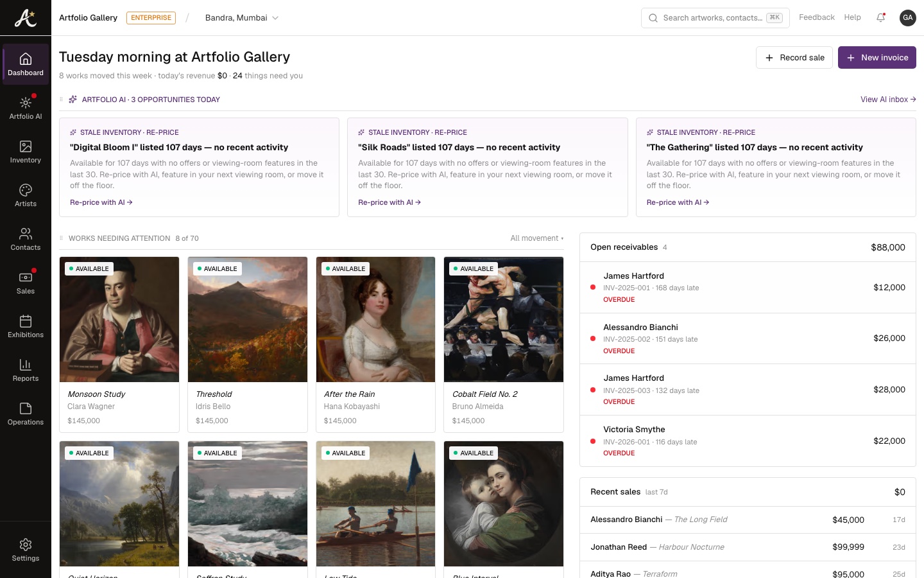Click artist name Clara Wagner
Viewport: 924px width, 578px height.
tap(91, 407)
